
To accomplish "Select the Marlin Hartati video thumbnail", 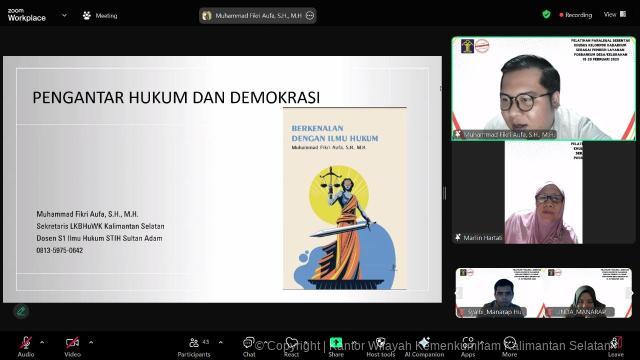I will (x=544, y=193).
